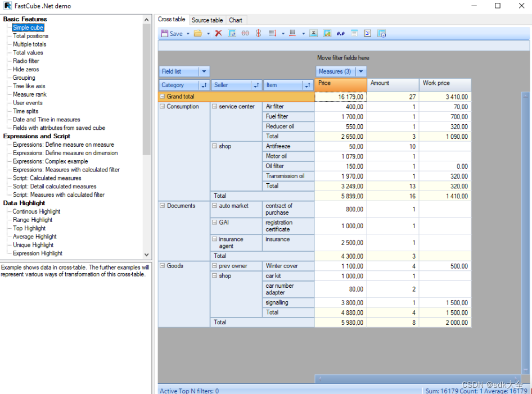Collapse the Goods category row
The width and height of the screenshot is (532, 394).
click(162, 266)
